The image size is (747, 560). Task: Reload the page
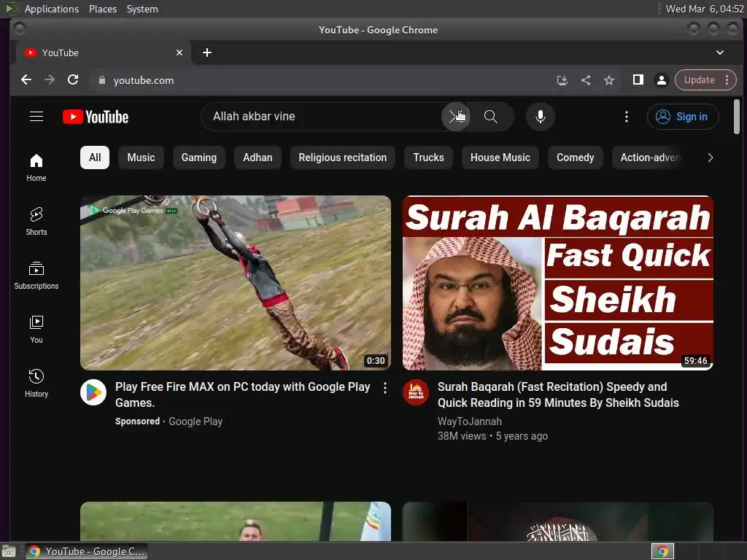[x=73, y=80]
